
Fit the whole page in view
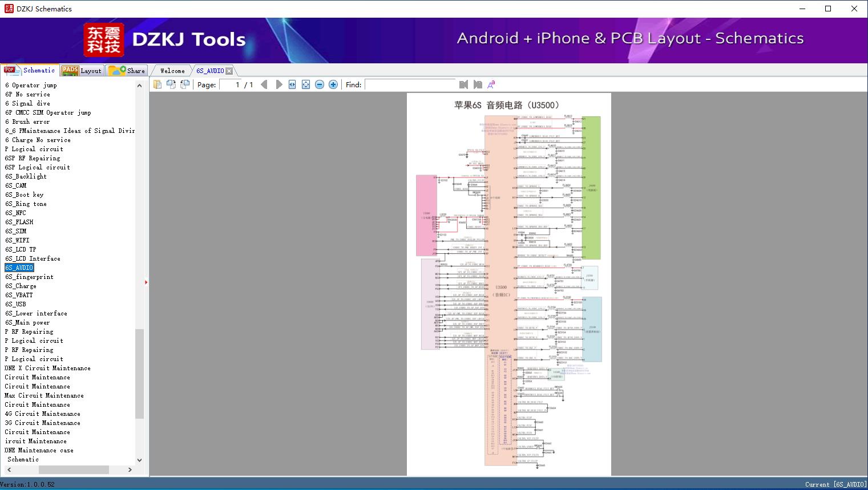pyautogui.click(x=306, y=84)
